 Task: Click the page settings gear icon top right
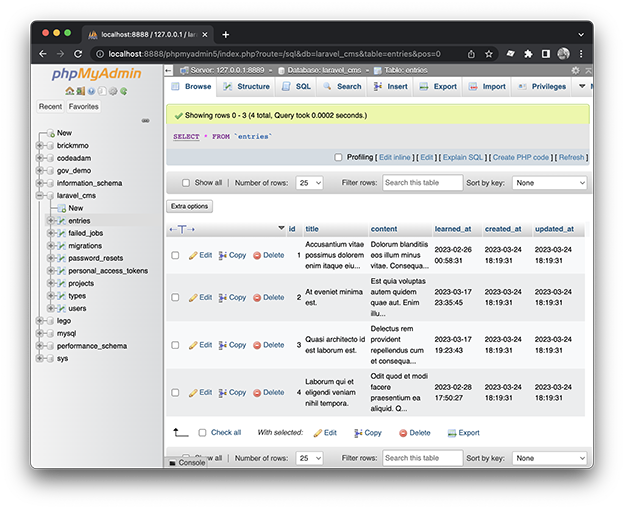click(575, 70)
